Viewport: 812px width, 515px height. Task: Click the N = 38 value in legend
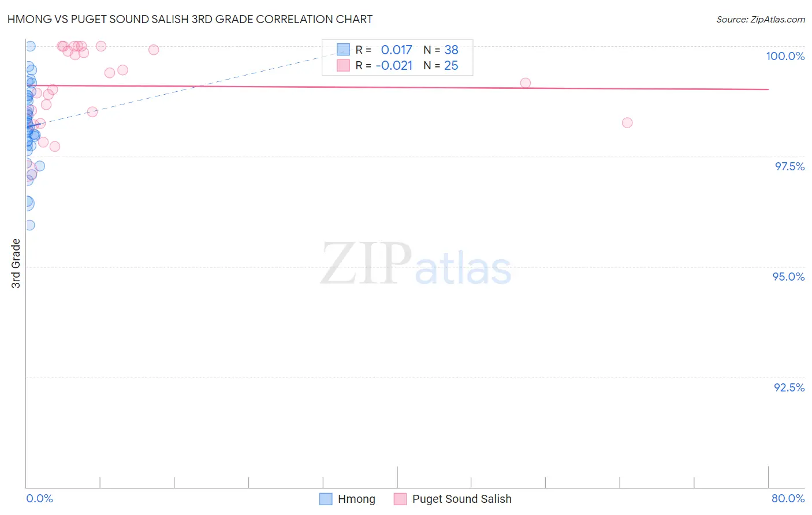(x=441, y=50)
